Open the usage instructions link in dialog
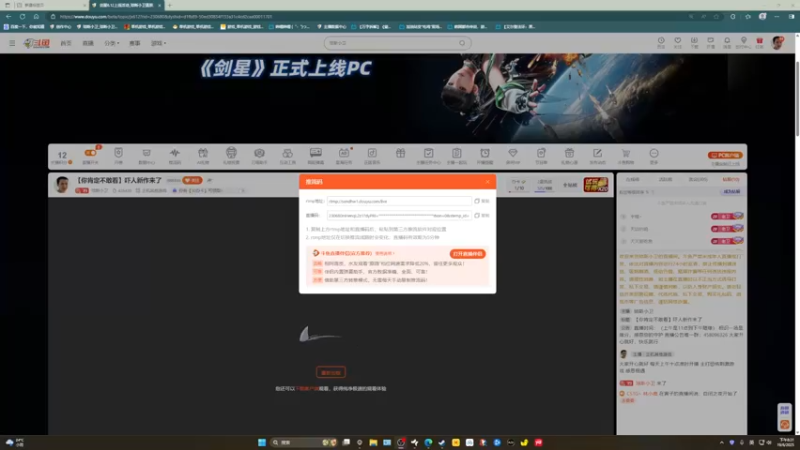This screenshot has width=800, height=450. (x=384, y=253)
